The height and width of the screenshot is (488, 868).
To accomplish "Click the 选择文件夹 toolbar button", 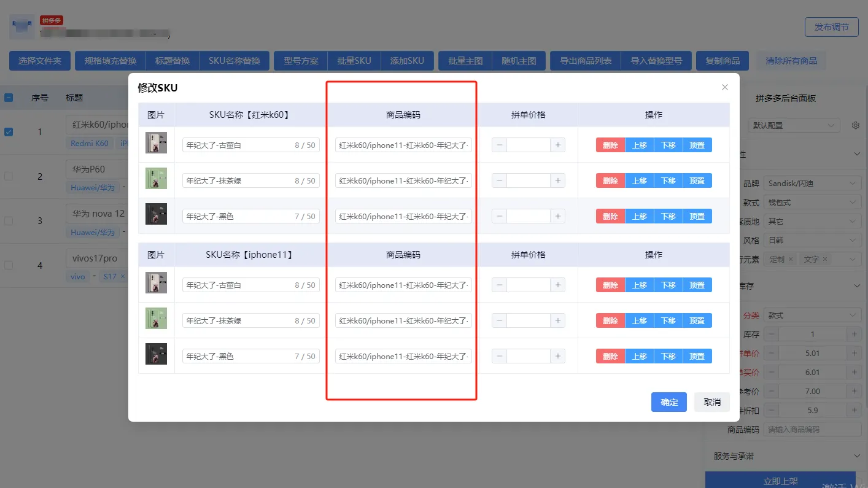I will (40, 61).
